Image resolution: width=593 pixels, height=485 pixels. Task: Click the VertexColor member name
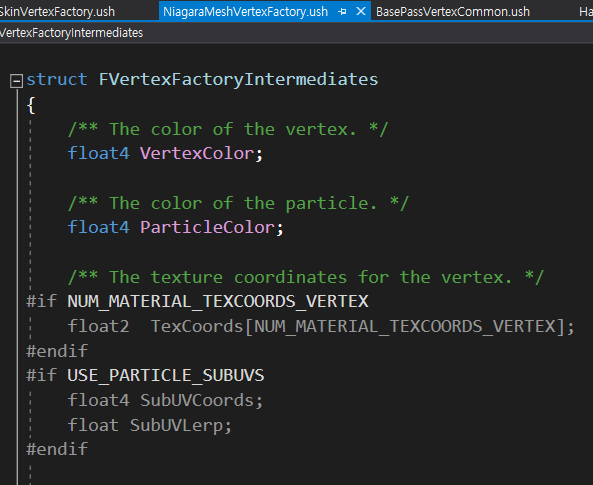pos(196,153)
